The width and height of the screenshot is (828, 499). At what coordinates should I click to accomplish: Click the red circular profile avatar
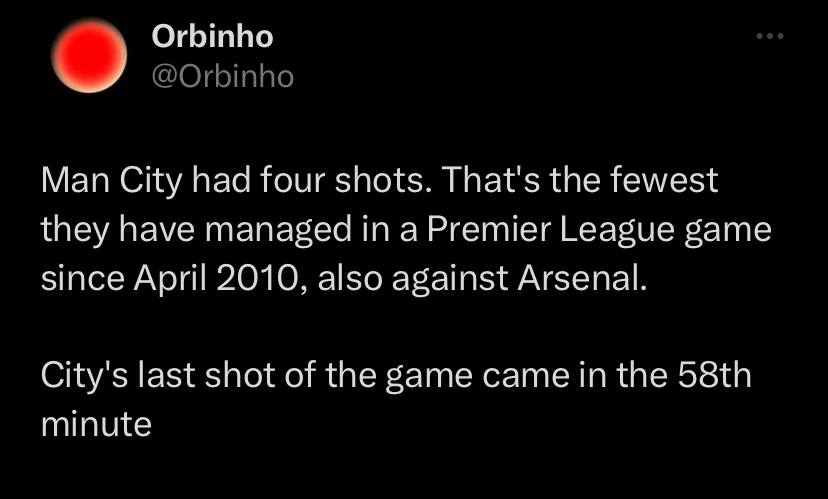pyautogui.click(x=88, y=57)
